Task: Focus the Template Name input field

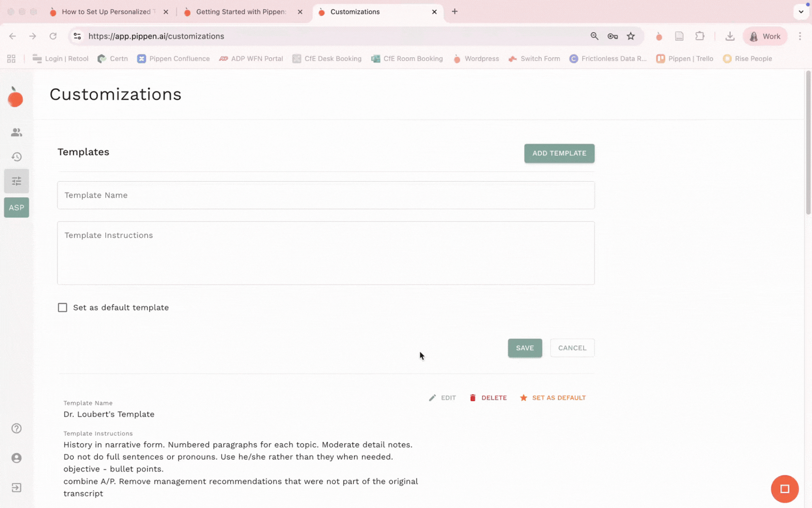Action: [326, 195]
